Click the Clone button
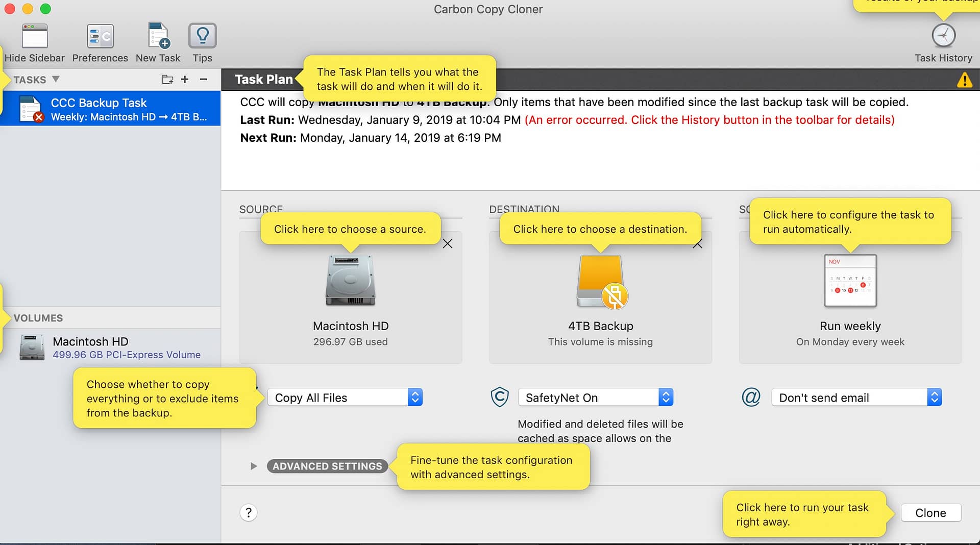 pos(931,513)
